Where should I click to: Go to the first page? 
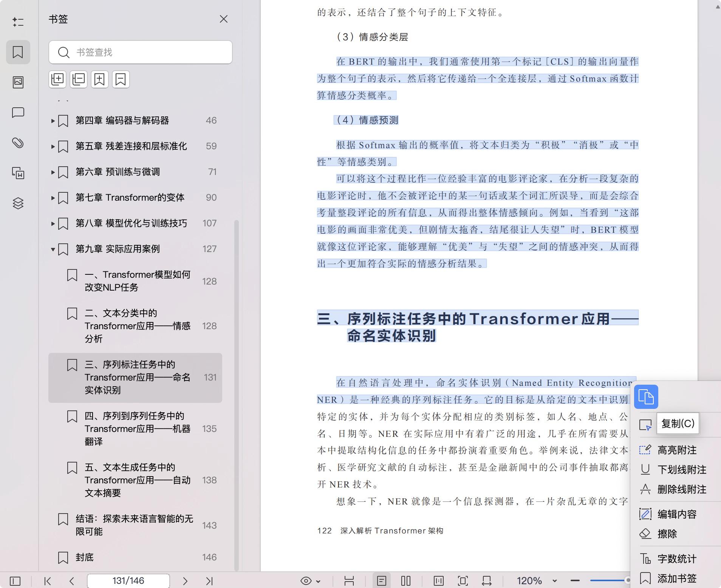pos(48,581)
